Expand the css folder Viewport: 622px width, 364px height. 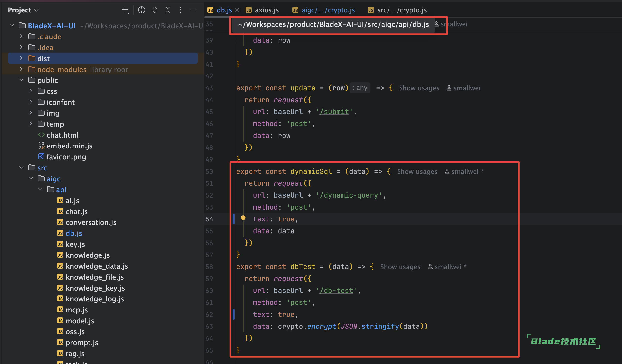(31, 91)
